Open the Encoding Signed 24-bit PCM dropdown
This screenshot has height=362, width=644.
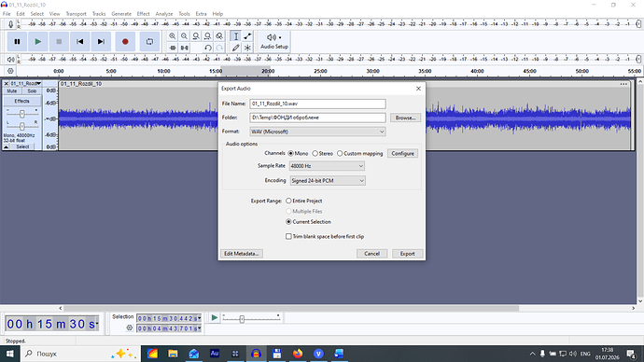click(x=328, y=181)
